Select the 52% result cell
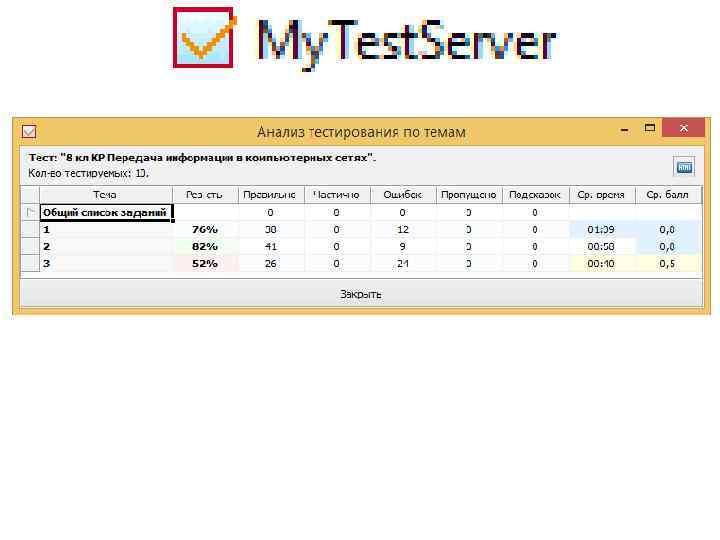 [x=205, y=264]
